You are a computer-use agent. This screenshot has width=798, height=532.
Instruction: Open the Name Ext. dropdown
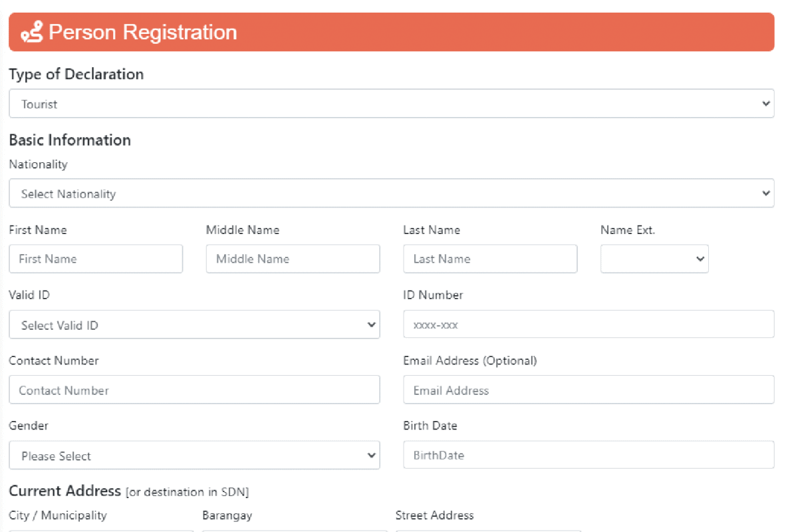click(654, 259)
